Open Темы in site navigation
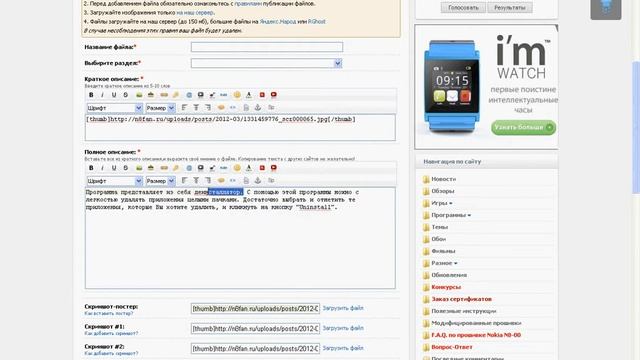 (440, 227)
